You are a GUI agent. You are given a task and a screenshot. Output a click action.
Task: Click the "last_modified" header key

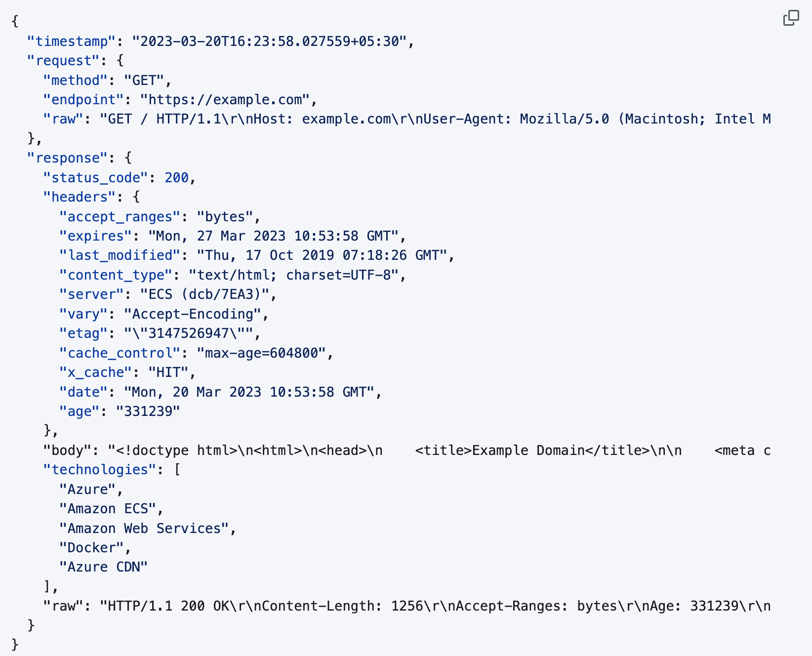[120, 255]
